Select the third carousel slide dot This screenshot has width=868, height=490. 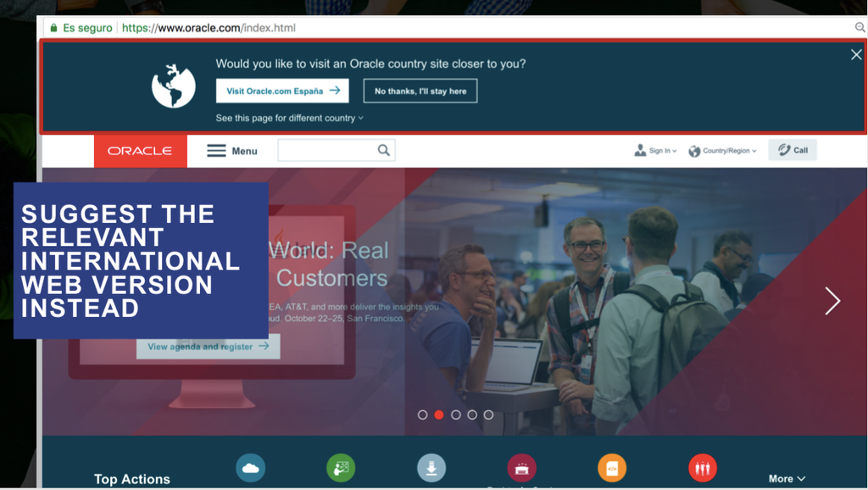click(x=455, y=415)
